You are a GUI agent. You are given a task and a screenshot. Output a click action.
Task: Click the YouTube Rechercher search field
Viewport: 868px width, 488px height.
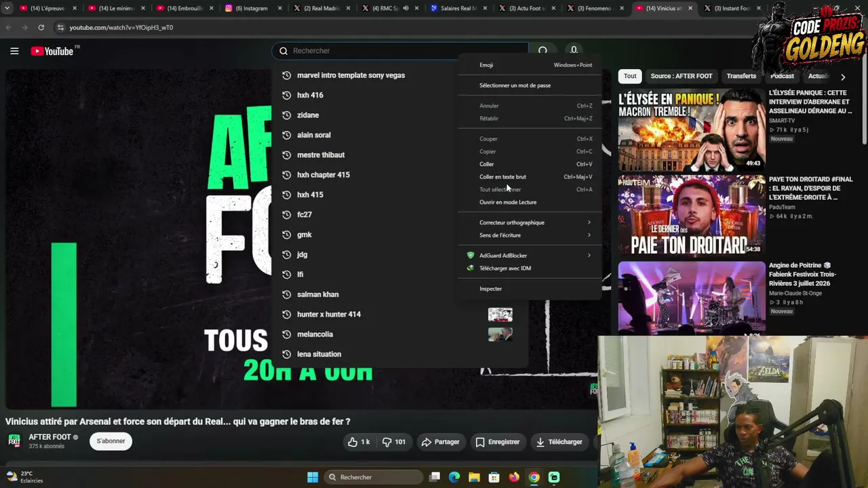pyautogui.click(x=400, y=51)
